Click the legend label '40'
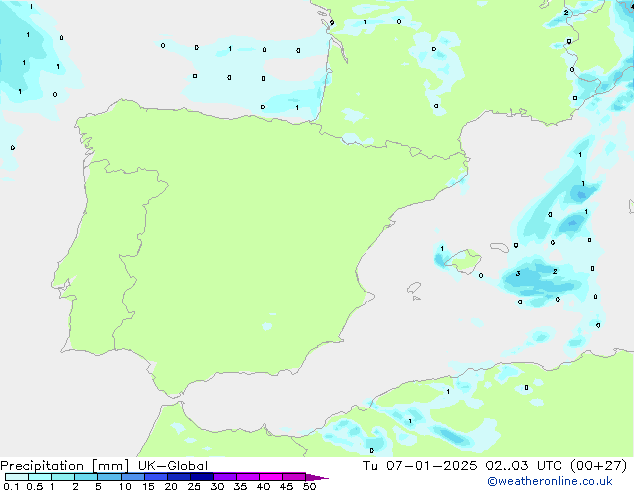This screenshot has height=490, width=634. (263, 486)
